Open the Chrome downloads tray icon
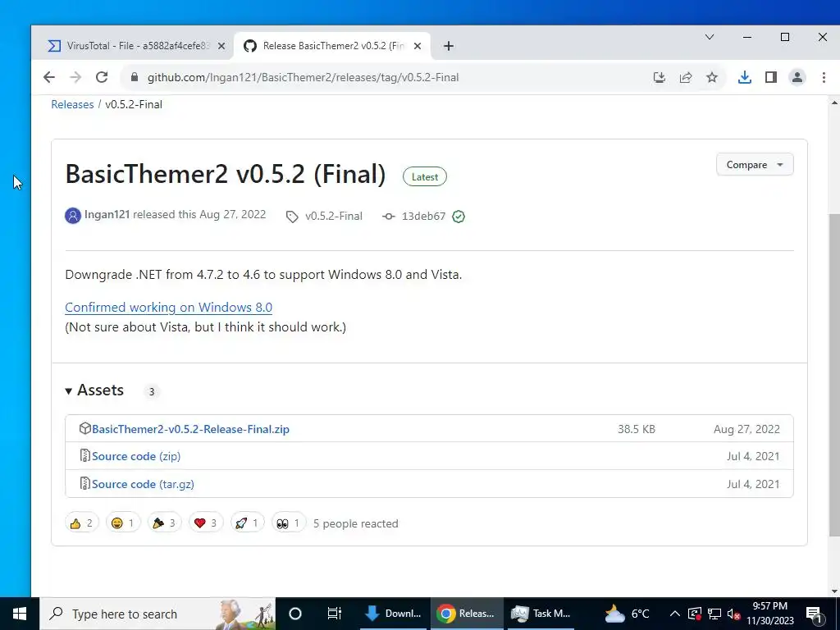The width and height of the screenshot is (840, 630). (744, 77)
